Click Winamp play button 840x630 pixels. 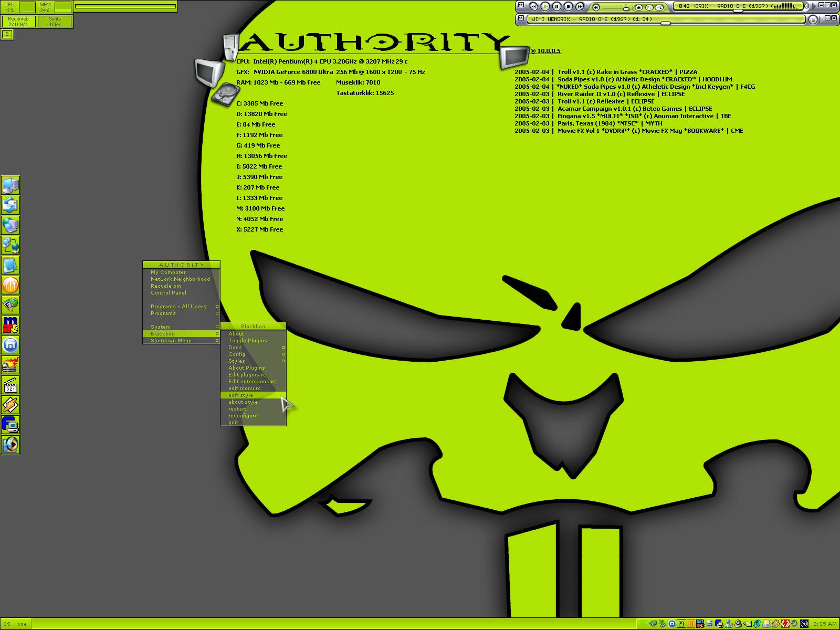[x=545, y=6]
